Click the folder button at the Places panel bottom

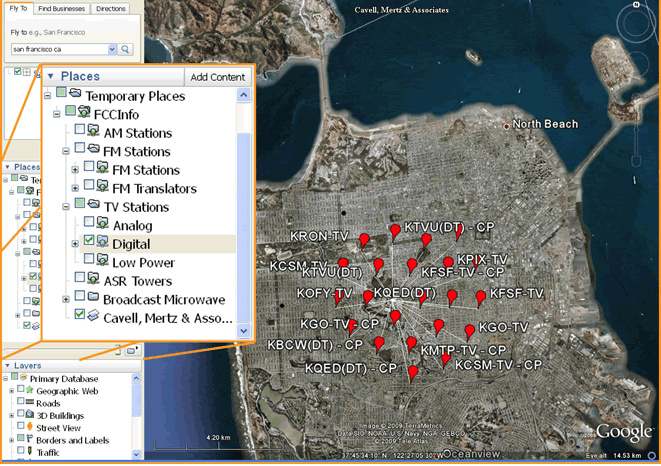(132, 350)
